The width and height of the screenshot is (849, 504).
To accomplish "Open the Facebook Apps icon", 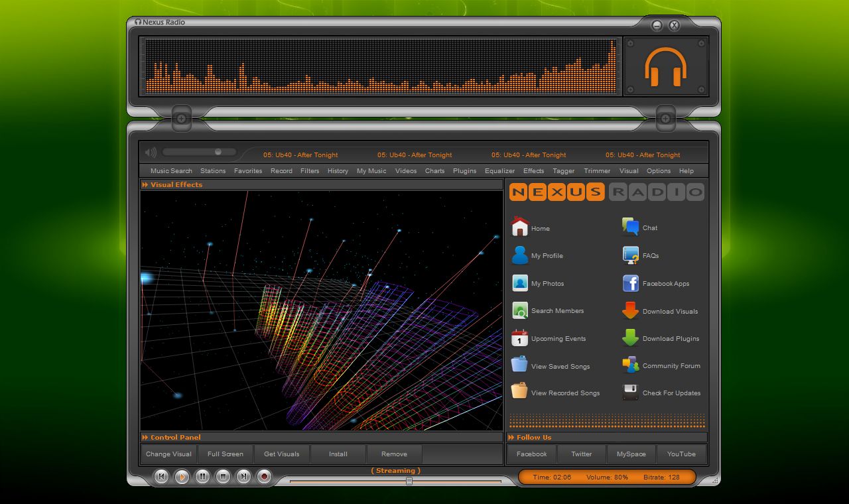I will coord(631,283).
